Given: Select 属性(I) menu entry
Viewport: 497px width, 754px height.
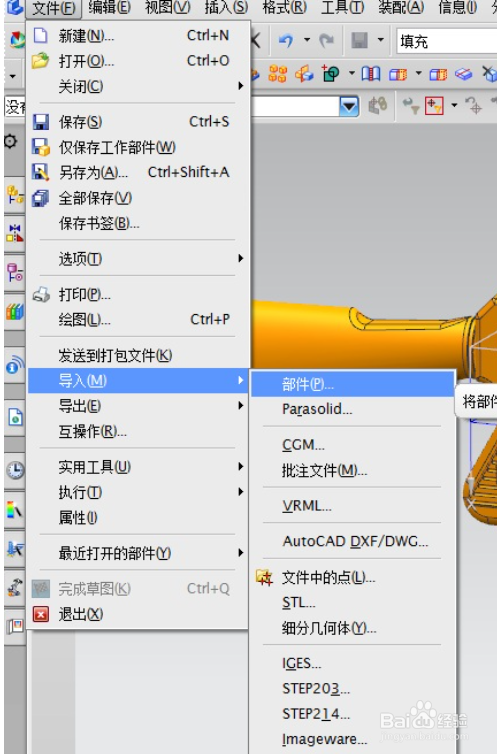Looking at the screenshot, I should [138, 518].
